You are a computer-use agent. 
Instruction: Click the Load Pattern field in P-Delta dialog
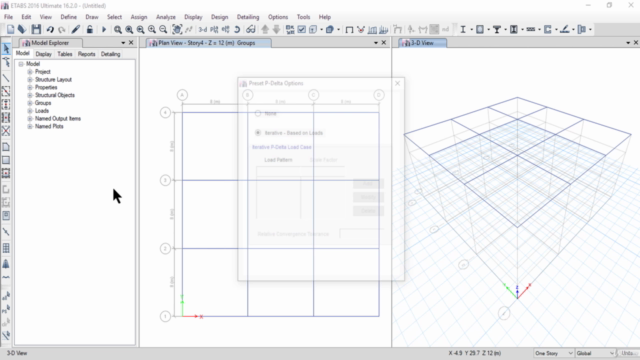click(278, 172)
